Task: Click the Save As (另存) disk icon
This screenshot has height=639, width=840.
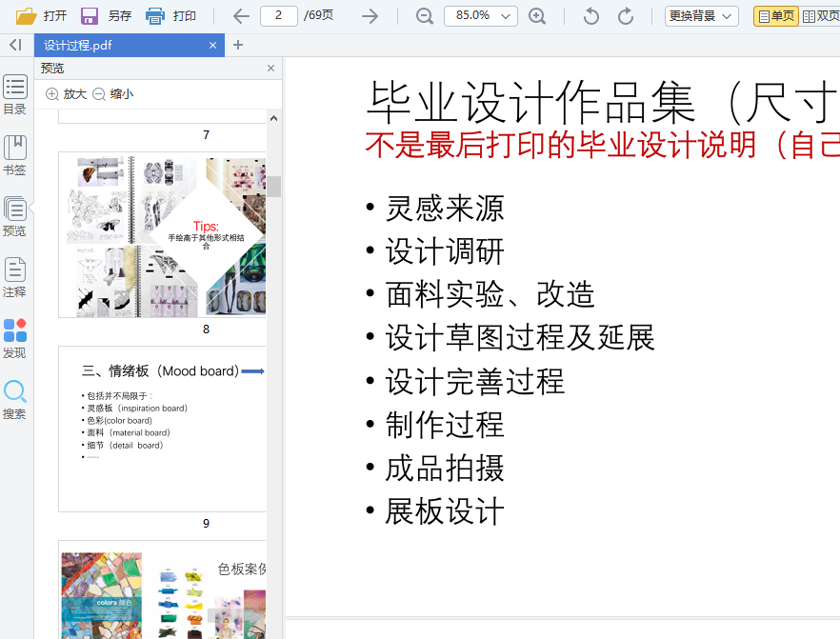Action: 90,15
